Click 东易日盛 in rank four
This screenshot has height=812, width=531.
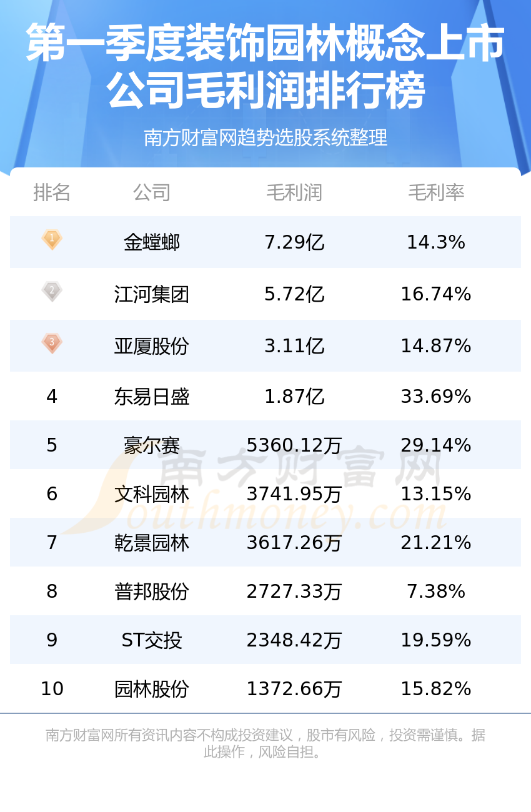click(152, 397)
